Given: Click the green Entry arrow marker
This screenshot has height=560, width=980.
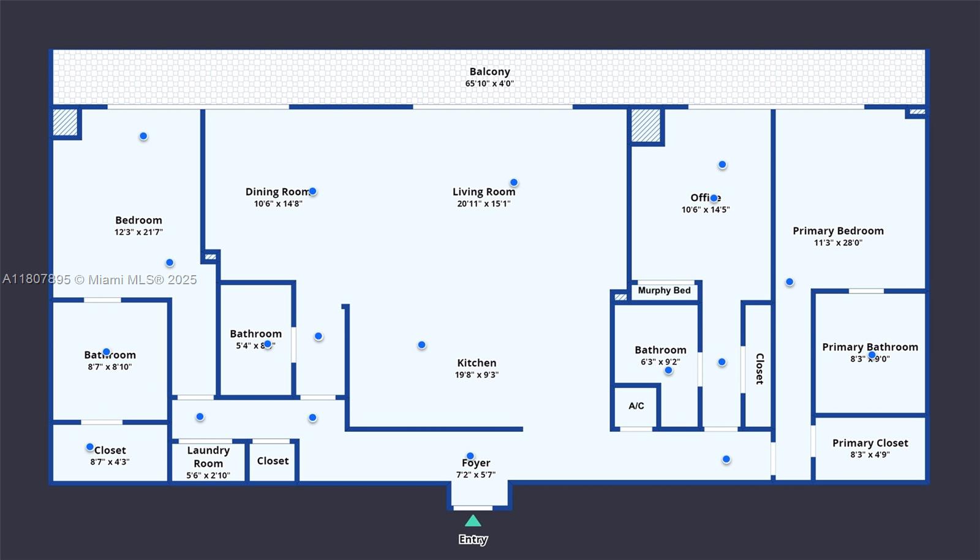Looking at the screenshot, I should (x=472, y=521).
